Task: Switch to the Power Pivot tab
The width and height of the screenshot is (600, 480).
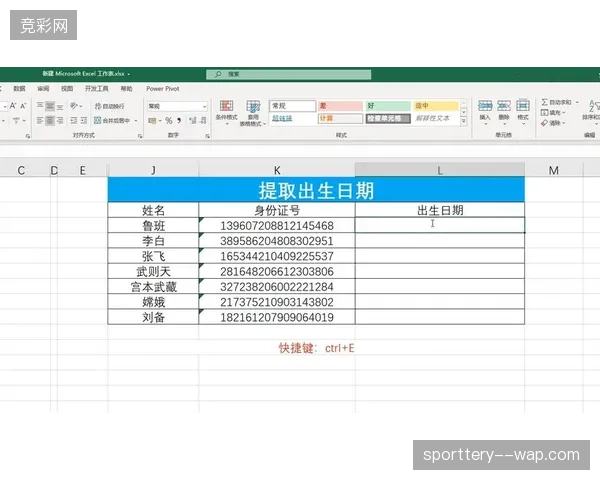Action: point(163,88)
